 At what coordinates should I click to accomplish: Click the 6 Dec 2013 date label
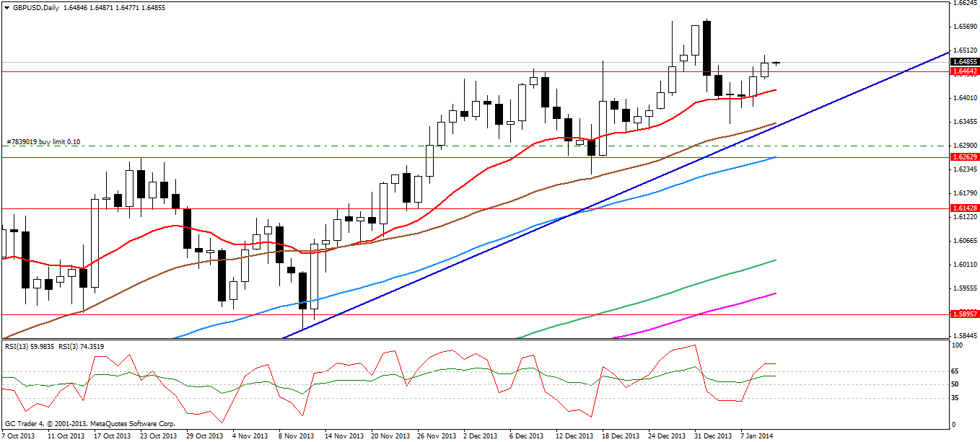(x=527, y=436)
